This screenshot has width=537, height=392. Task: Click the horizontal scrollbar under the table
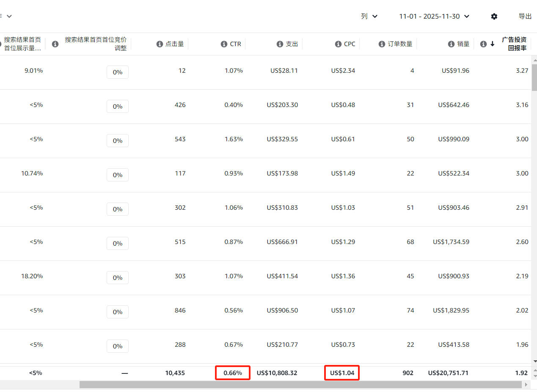300,384
